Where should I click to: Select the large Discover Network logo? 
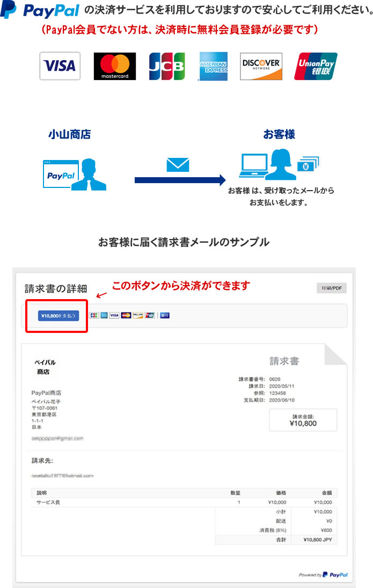pos(261,67)
